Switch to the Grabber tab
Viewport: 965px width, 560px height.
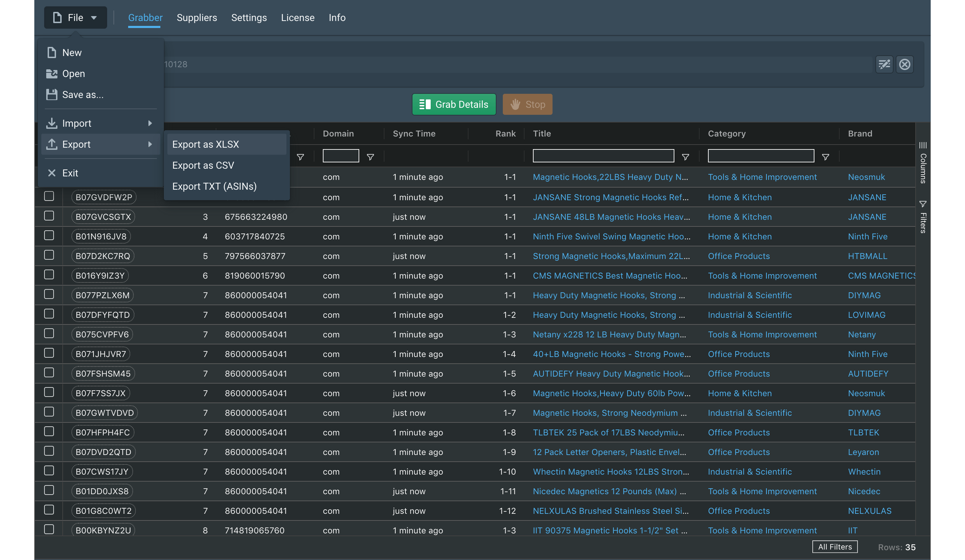[145, 17]
